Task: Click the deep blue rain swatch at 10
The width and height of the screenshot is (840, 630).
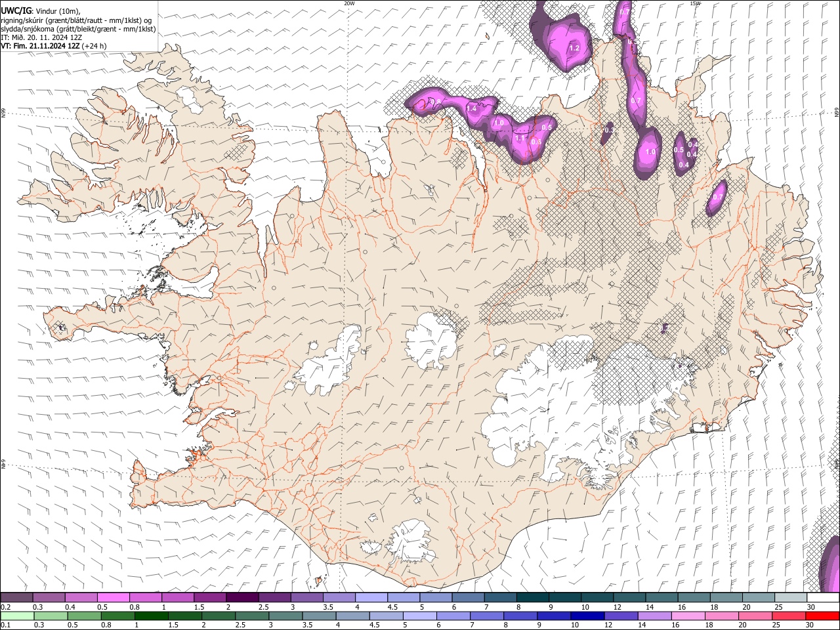Action: click(x=587, y=616)
